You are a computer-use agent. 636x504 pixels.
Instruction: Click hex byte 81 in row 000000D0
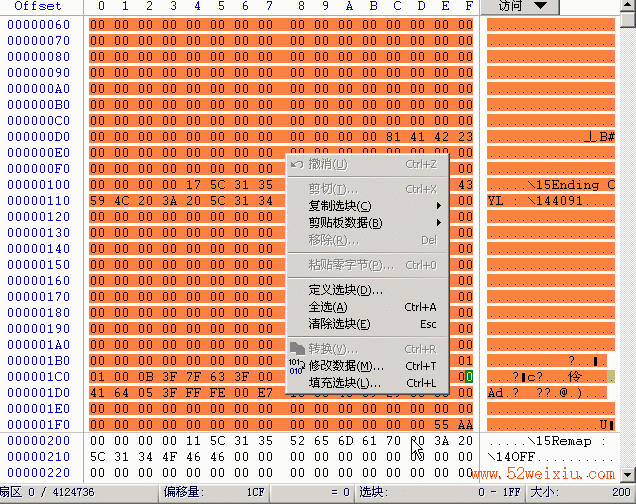click(x=393, y=137)
